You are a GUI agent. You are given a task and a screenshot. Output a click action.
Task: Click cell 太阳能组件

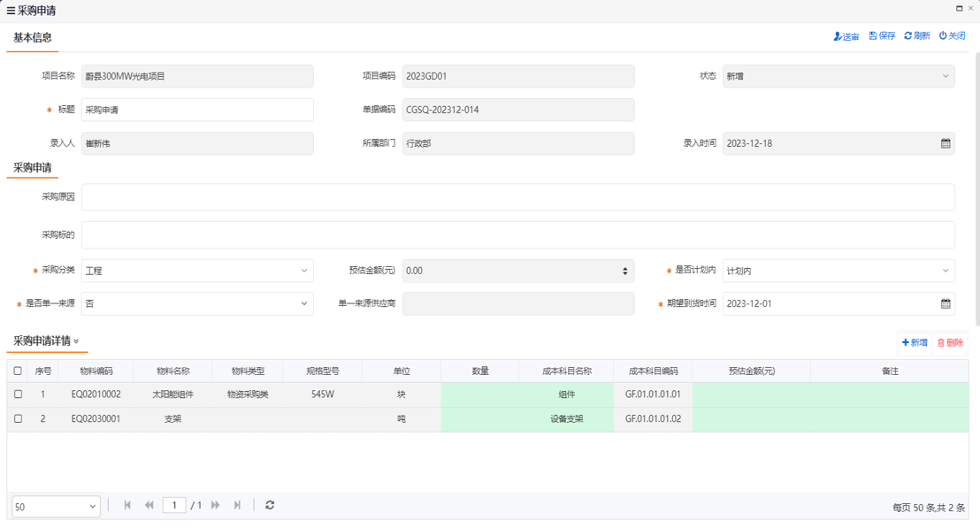coord(172,394)
